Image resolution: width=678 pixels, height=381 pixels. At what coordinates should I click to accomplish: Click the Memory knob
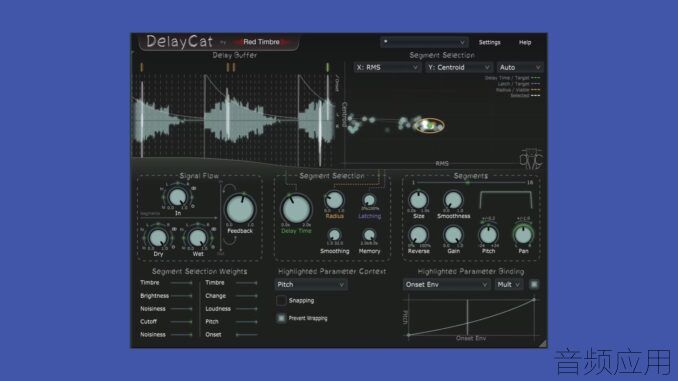click(369, 235)
